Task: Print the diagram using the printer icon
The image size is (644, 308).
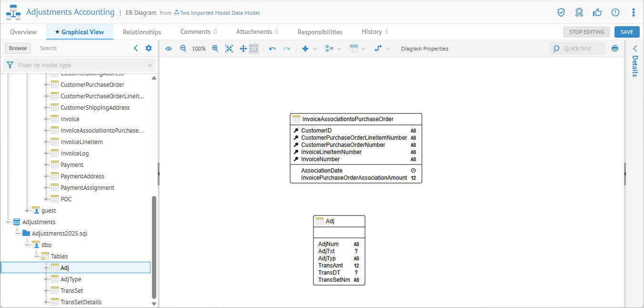Action: (x=615, y=49)
